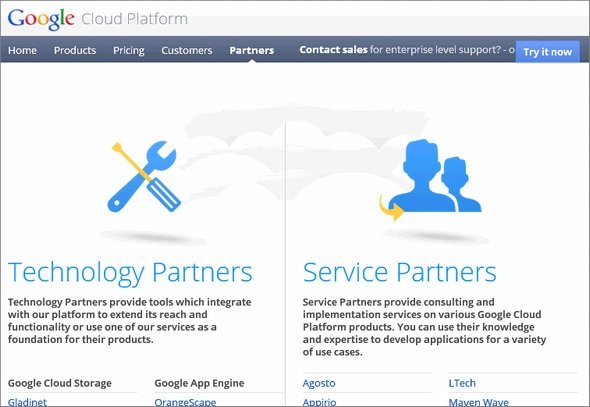Image resolution: width=590 pixels, height=407 pixels.
Task: Open the Agosto partner link
Action: pos(319,383)
